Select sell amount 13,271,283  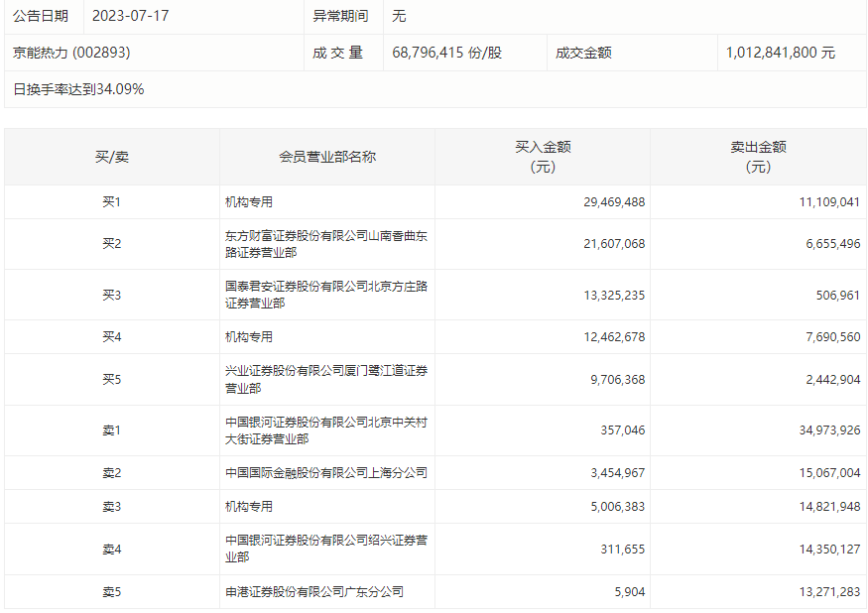[829, 592]
